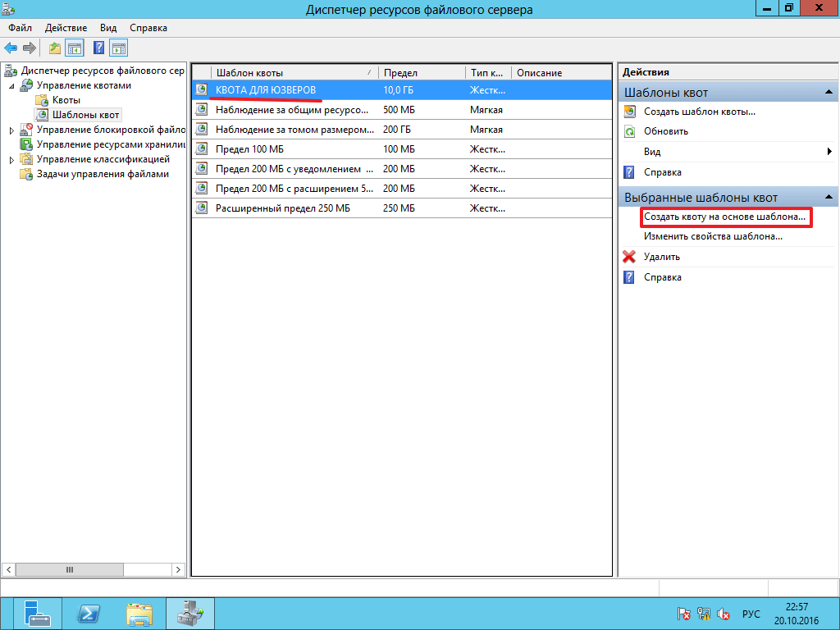Click the red X Удалить icon
Screen dimensions: 840x630
629,257
